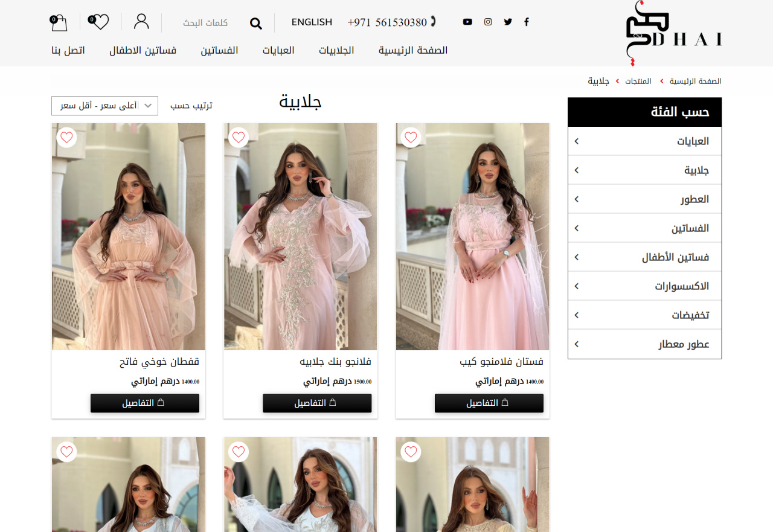
Task: Open the YouTube social icon
Action: pyautogui.click(x=467, y=22)
